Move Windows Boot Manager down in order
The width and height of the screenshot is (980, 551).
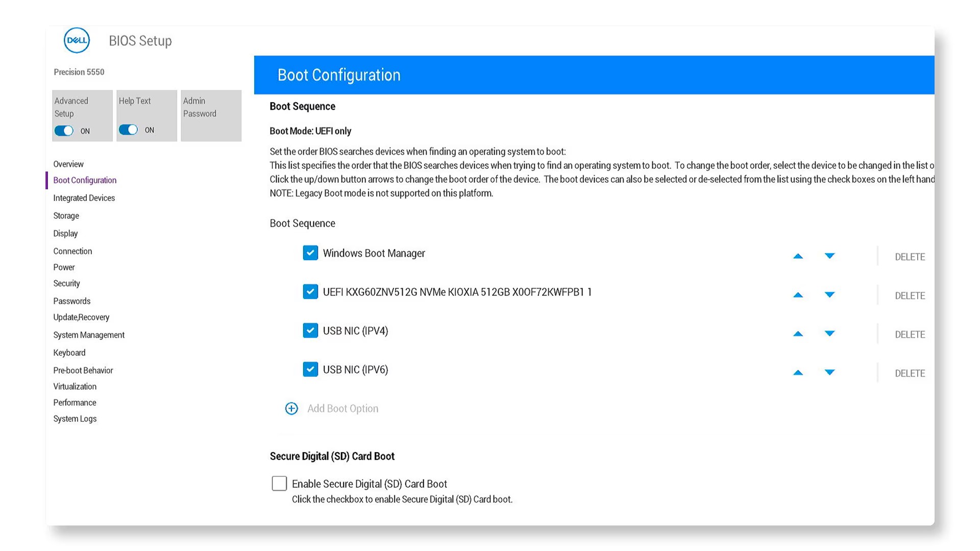(x=830, y=256)
